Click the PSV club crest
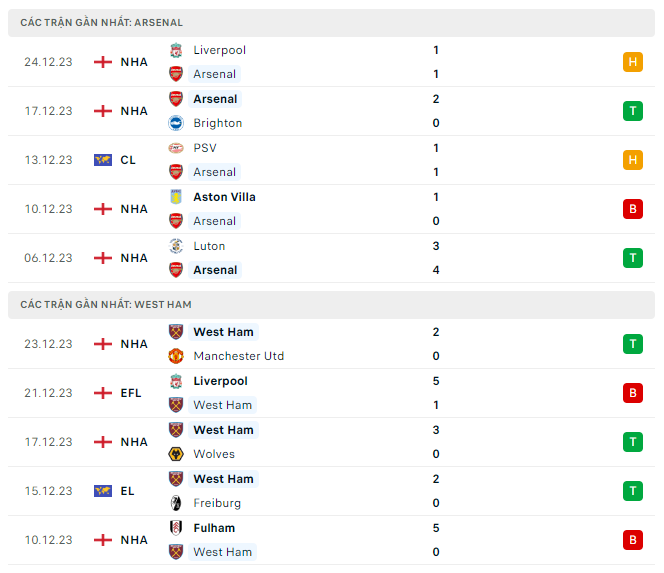 click(x=176, y=148)
